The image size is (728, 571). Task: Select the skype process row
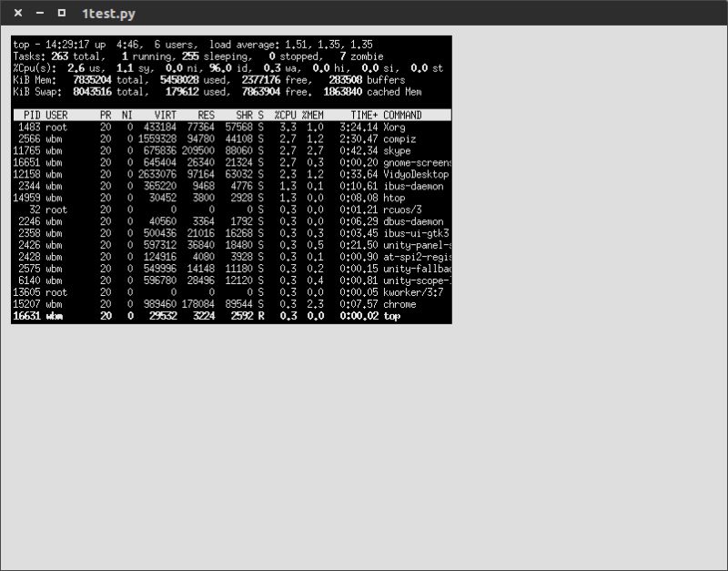[x=227, y=150]
